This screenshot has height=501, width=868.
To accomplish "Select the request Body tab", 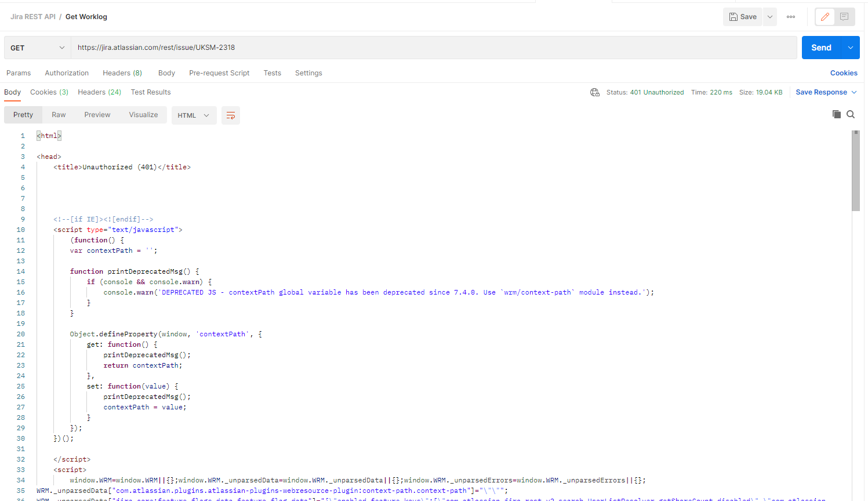I will pos(166,73).
